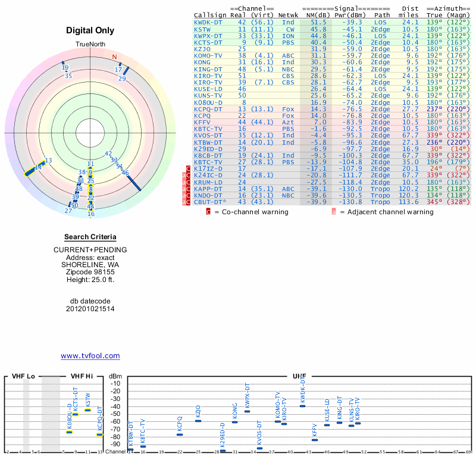Screen dimensions: 476x457
Task: Click the KING-DT callsign in table
Action: point(208,68)
